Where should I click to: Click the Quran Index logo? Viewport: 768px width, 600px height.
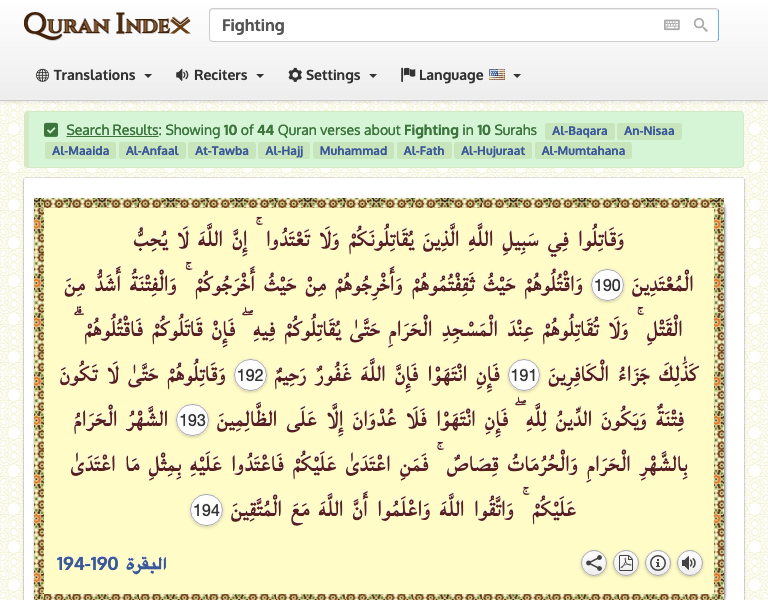(x=107, y=25)
